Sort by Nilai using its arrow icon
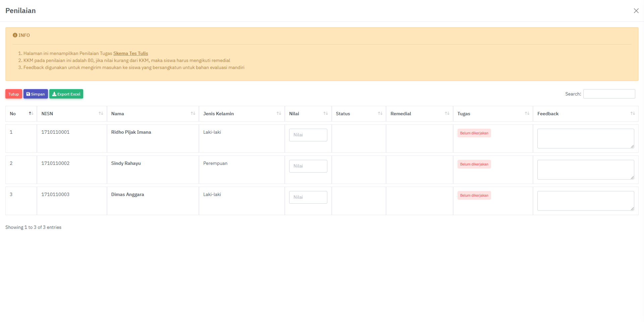The width and height of the screenshot is (644, 322). coord(325,114)
